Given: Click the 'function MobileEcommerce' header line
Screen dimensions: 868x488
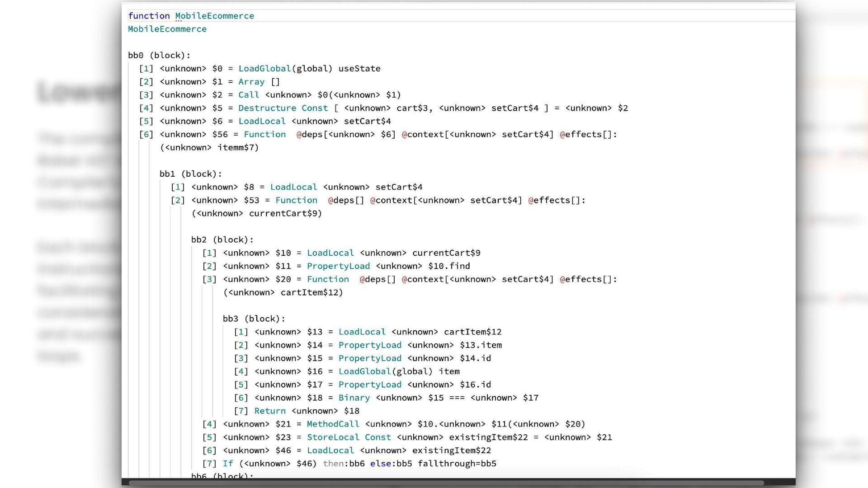Looking at the screenshot, I should click(x=191, y=16).
